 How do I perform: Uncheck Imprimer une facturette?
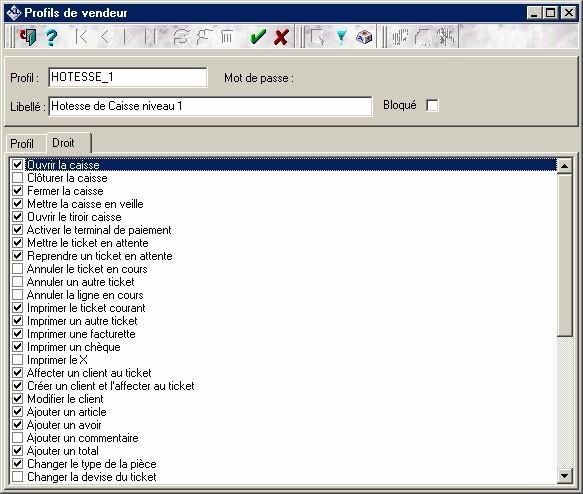click(17, 334)
